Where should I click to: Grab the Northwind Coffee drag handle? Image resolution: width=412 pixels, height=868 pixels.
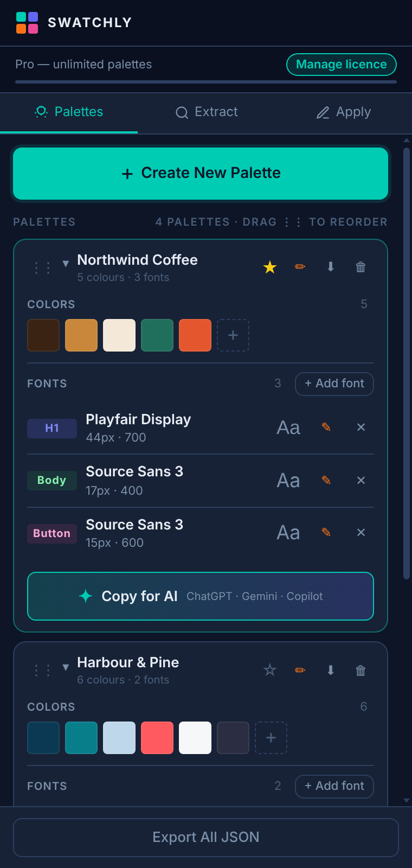42,267
